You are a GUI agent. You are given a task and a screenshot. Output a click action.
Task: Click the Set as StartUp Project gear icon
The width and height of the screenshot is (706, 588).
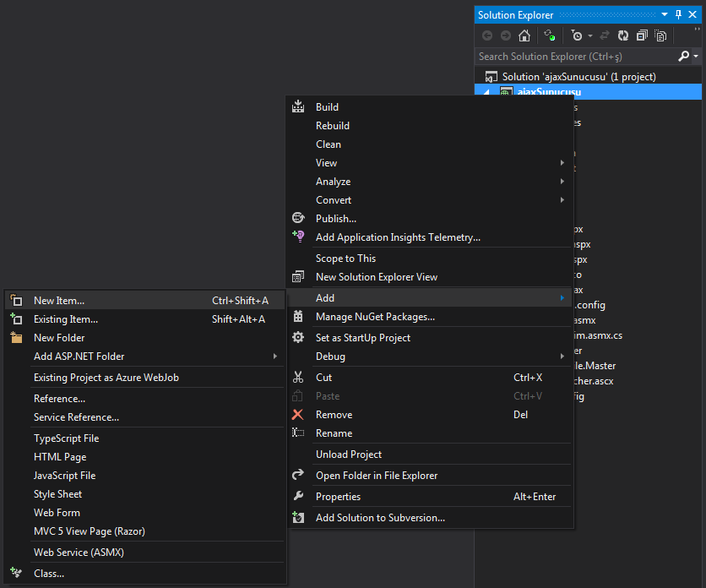click(298, 337)
